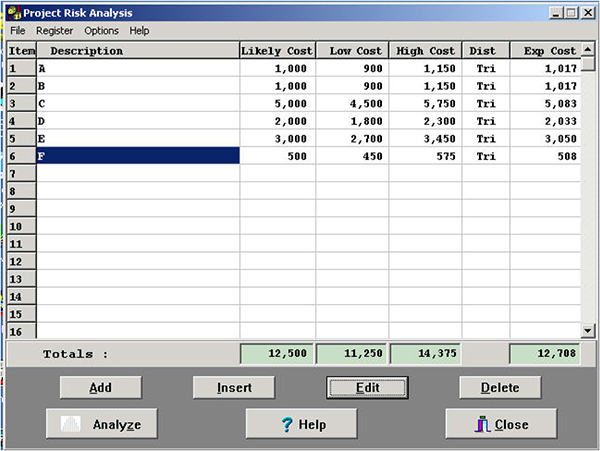Click the Low Cost column header
The height and width of the screenshot is (451, 600).
352,50
